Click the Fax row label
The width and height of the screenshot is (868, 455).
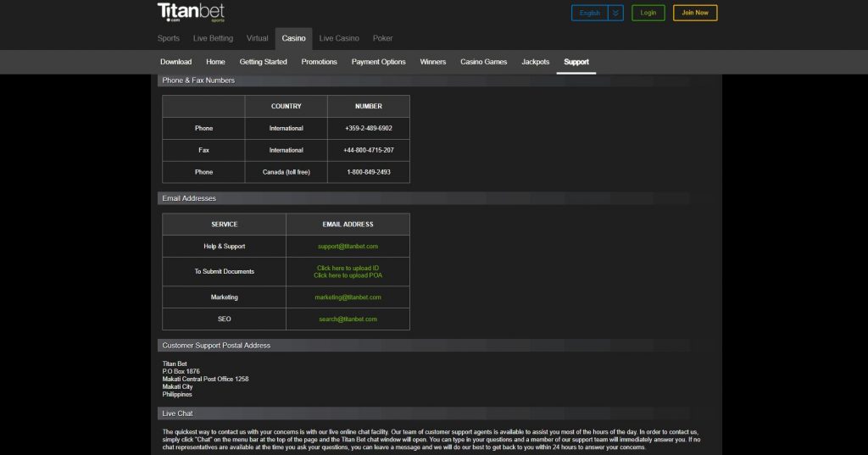203,150
